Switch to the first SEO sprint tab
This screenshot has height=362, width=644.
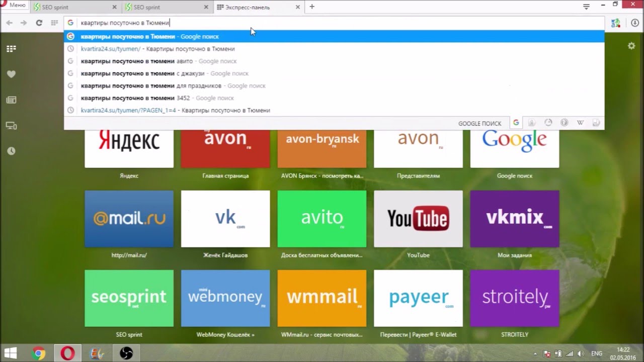pos(74,7)
